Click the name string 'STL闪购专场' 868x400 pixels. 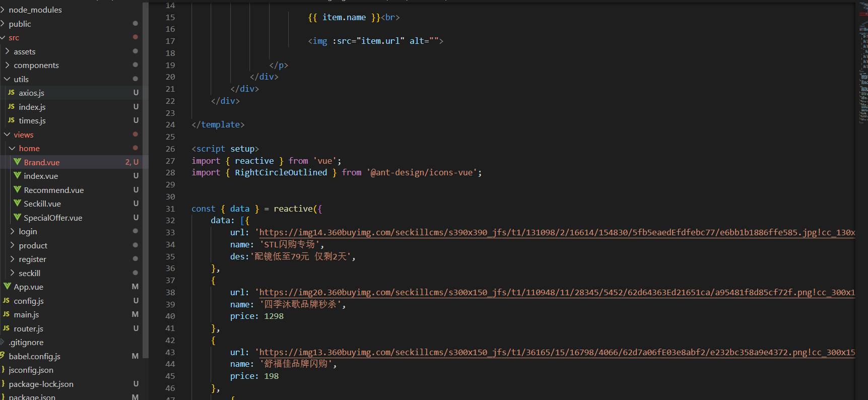(x=290, y=244)
